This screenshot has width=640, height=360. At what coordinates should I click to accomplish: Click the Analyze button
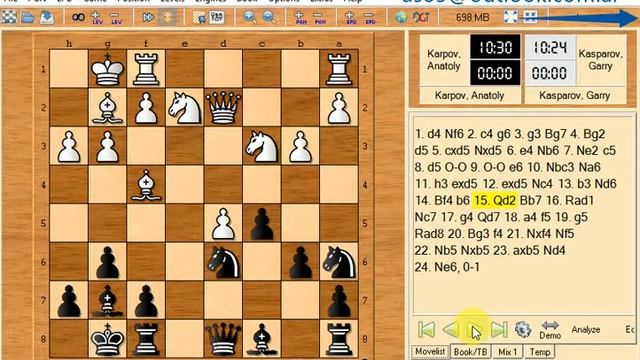pyautogui.click(x=586, y=330)
